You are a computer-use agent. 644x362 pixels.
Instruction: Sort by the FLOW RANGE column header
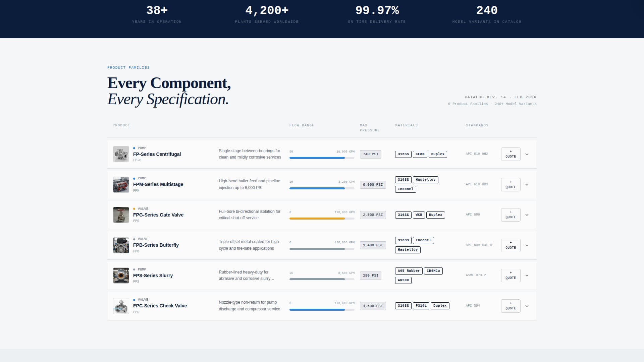(302, 125)
